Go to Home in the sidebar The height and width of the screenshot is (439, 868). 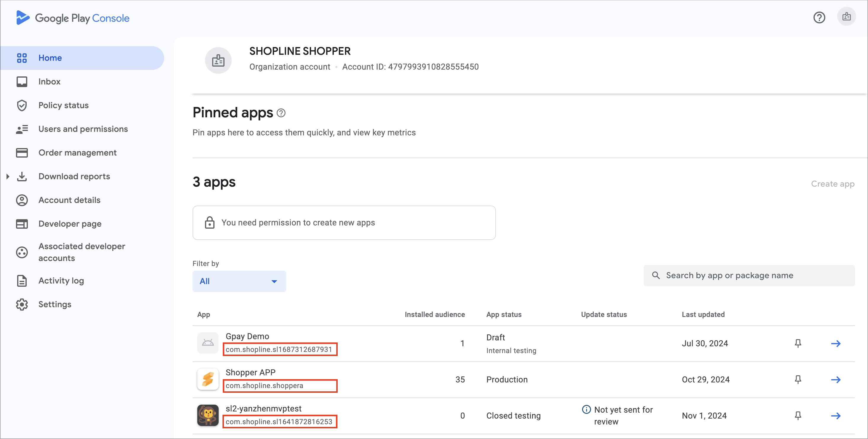[x=82, y=58]
